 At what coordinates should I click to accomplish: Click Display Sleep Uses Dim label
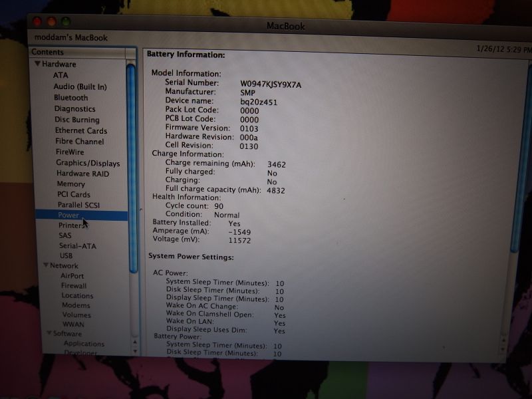coord(207,329)
